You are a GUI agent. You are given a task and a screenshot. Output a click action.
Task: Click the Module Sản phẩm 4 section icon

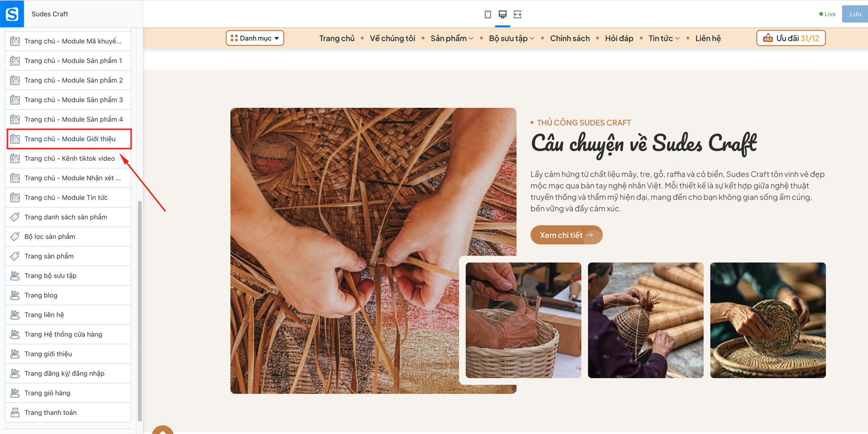pos(15,119)
